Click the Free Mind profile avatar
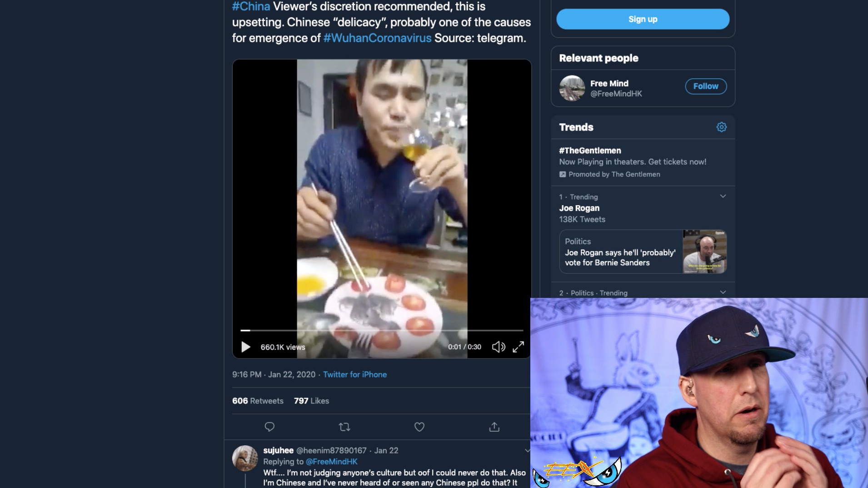Screen dimensions: 868x488 (x=572, y=88)
